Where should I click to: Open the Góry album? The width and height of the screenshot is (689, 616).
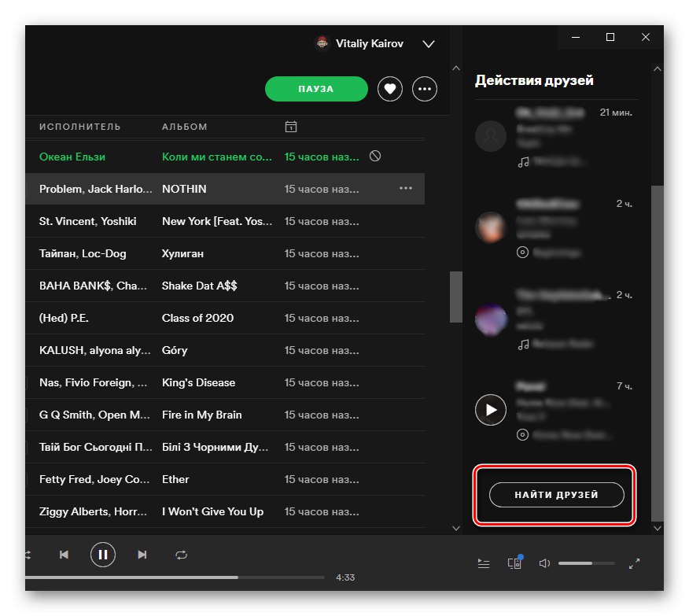coord(175,350)
